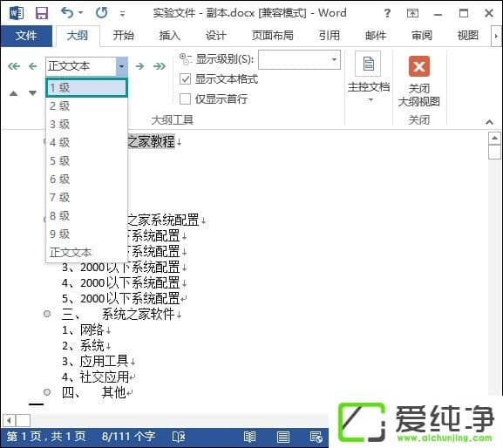Collapse the ribbon with the chevron

[x=490, y=122]
